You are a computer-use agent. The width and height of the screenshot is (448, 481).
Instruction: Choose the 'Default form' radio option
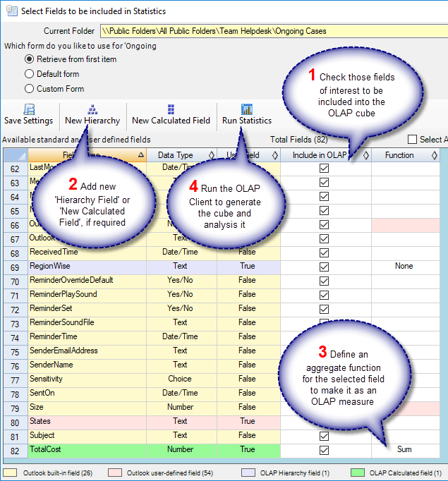[30, 74]
